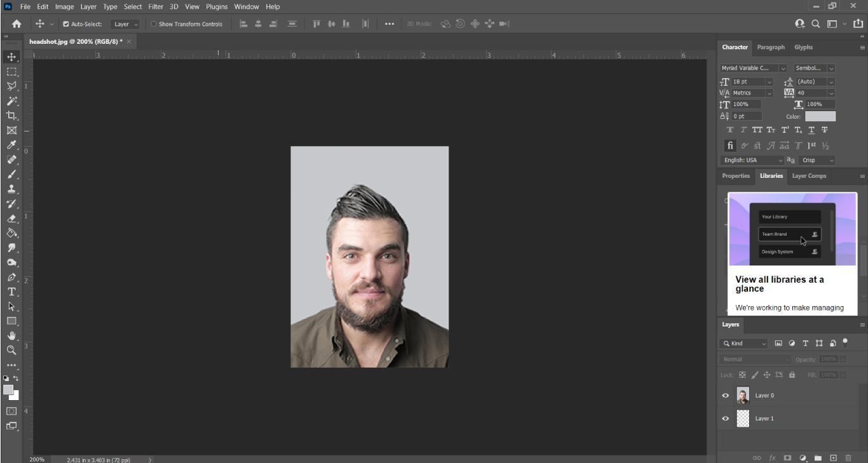This screenshot has width=868, height=463.
Task: Open Edit Toolbar three-dots icon
Action: click(11, 365)
